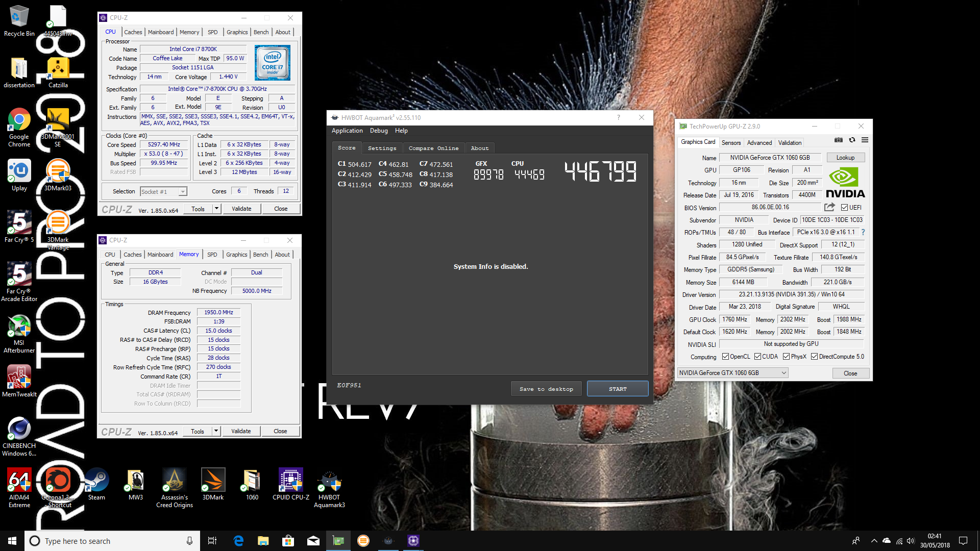Click Close button in GPU-Z
Screen dimensions: 980x551
850,373
